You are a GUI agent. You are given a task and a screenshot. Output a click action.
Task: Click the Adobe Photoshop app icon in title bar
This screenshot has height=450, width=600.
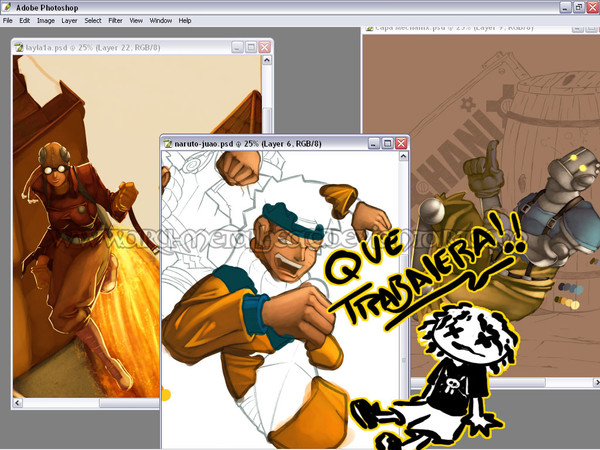click(x=7, y=7)
